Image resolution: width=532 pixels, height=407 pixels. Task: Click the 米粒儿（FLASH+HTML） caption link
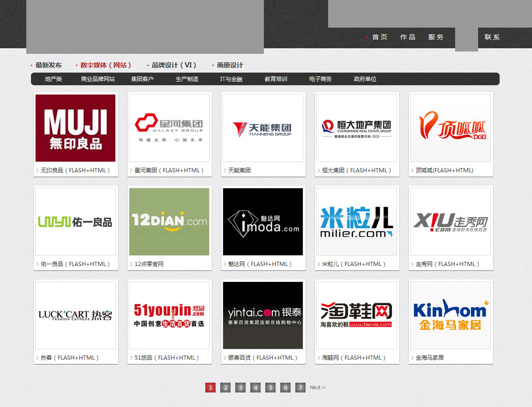[353, 264]
